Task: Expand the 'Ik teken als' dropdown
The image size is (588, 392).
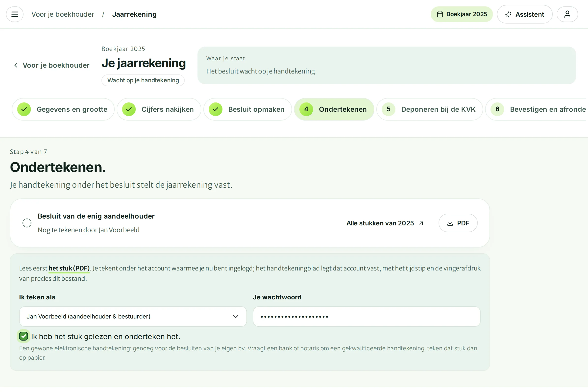Action: pos(133,317)
